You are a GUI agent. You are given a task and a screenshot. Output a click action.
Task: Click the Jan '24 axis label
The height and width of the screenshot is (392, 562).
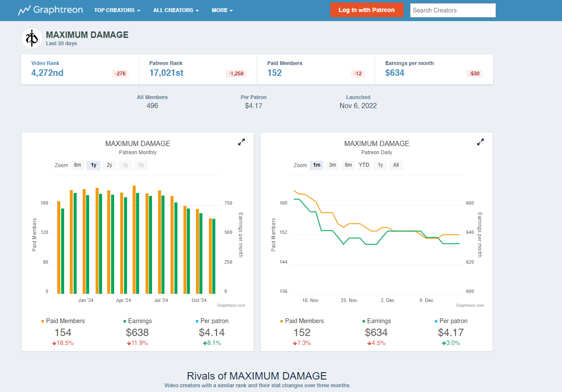[x=86, y=300]
